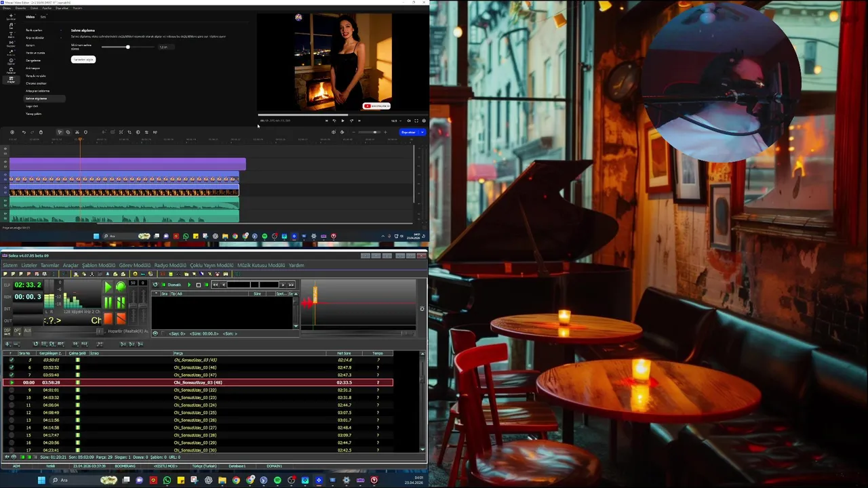Mute the lower green audio track

click(x=5, y=213)
